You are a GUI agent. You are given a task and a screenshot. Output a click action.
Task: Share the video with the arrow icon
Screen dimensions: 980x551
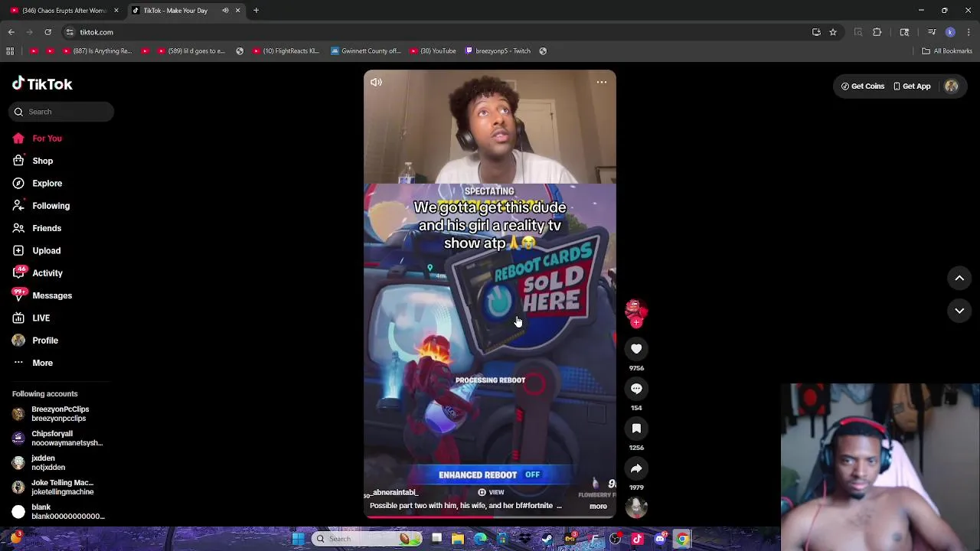[x=636, y=468]
